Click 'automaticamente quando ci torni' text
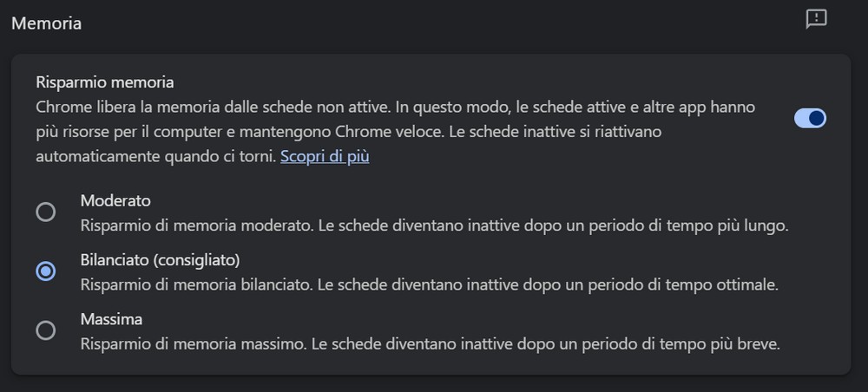Image resolution: width=868 pixels, height=392 pixels. pos(156,157)
